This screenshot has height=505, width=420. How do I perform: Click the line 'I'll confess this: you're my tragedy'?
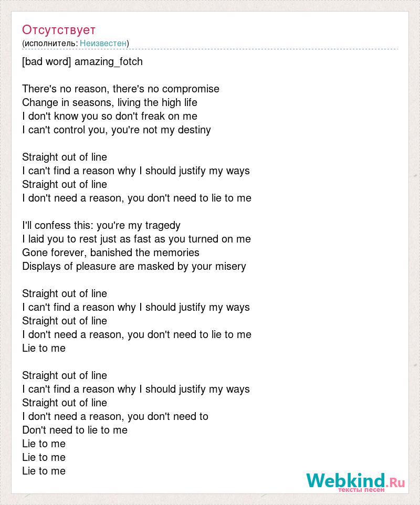coord(101,225)
